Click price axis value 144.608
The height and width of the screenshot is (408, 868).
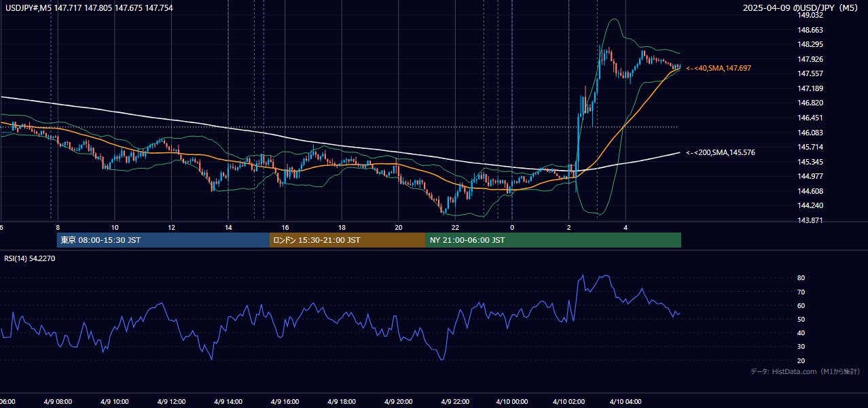click(x=810, y=191)
